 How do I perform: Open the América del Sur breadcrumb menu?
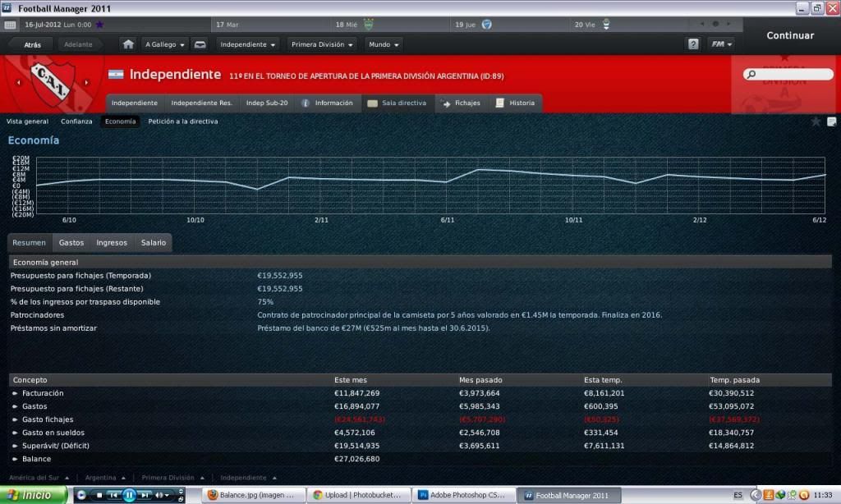pyautogui.click(x=39, y=477)
